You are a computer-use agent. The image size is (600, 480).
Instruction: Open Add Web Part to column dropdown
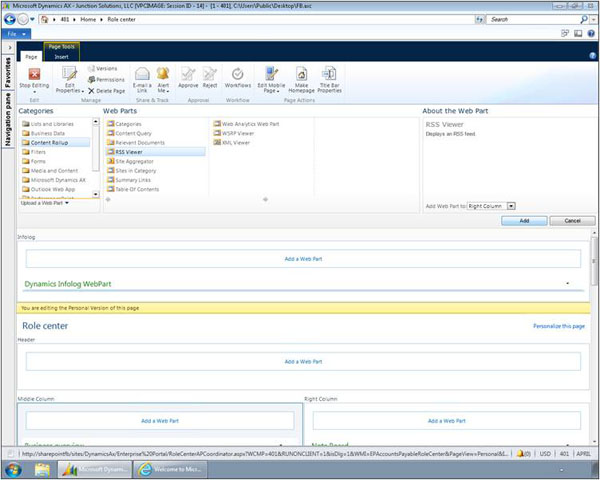(511, 206)
